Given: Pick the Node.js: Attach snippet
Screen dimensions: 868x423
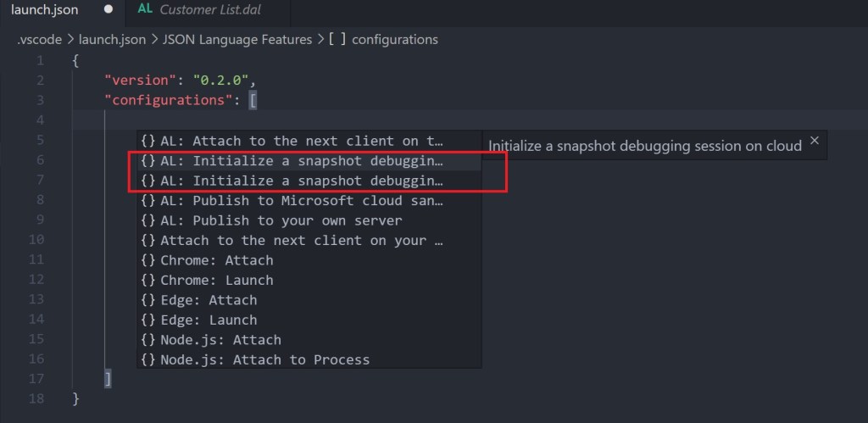Looking at the screenshot, I should point(220,340).
